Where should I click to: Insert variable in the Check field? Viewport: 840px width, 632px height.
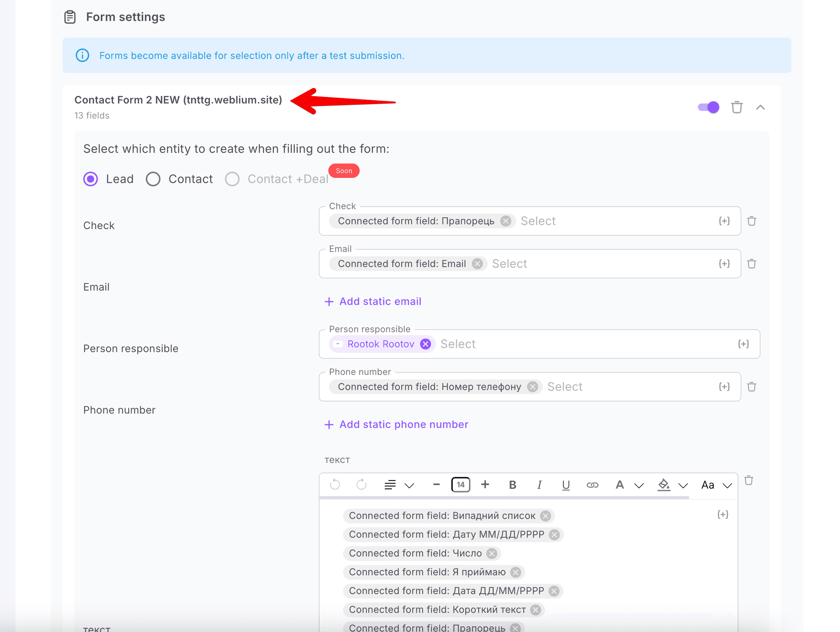point(724,221)
